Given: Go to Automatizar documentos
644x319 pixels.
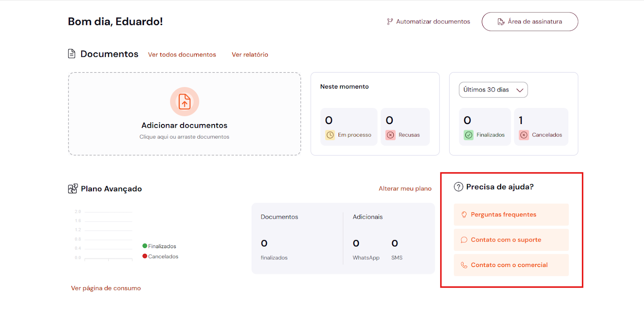Looking at the screenshot, I should 429,22.
